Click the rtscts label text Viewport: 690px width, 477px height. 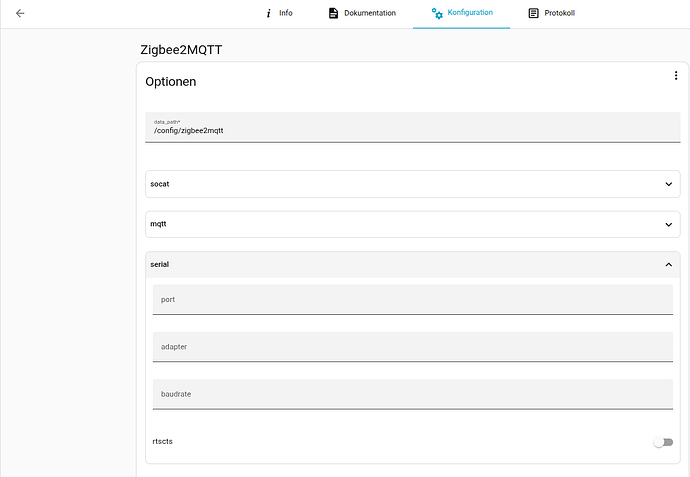[162, 441]
